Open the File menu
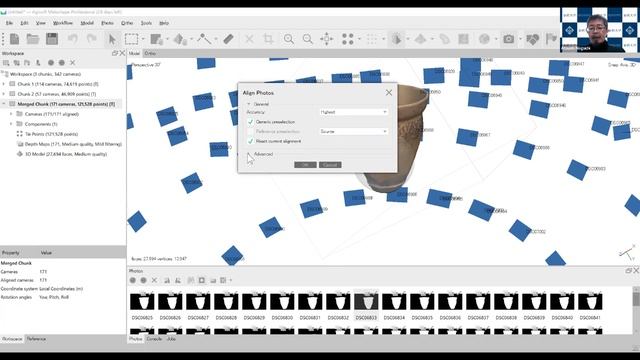 click(x=9, y=23)
